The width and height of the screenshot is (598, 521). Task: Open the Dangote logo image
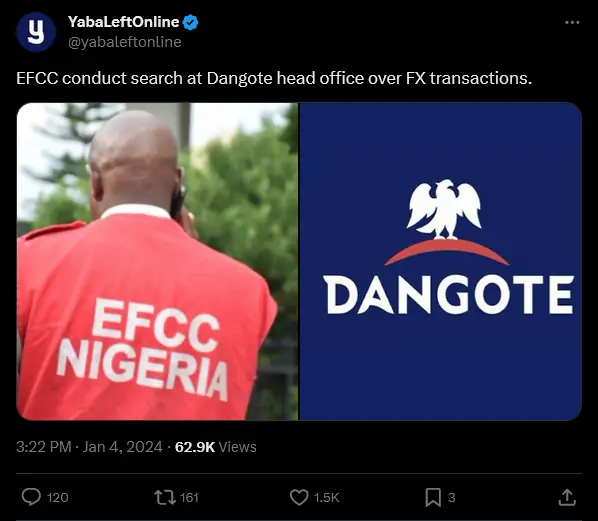440,262
